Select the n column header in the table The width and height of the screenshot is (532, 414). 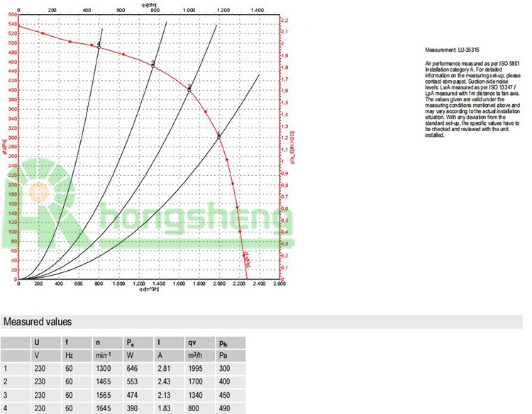[98, 342]
